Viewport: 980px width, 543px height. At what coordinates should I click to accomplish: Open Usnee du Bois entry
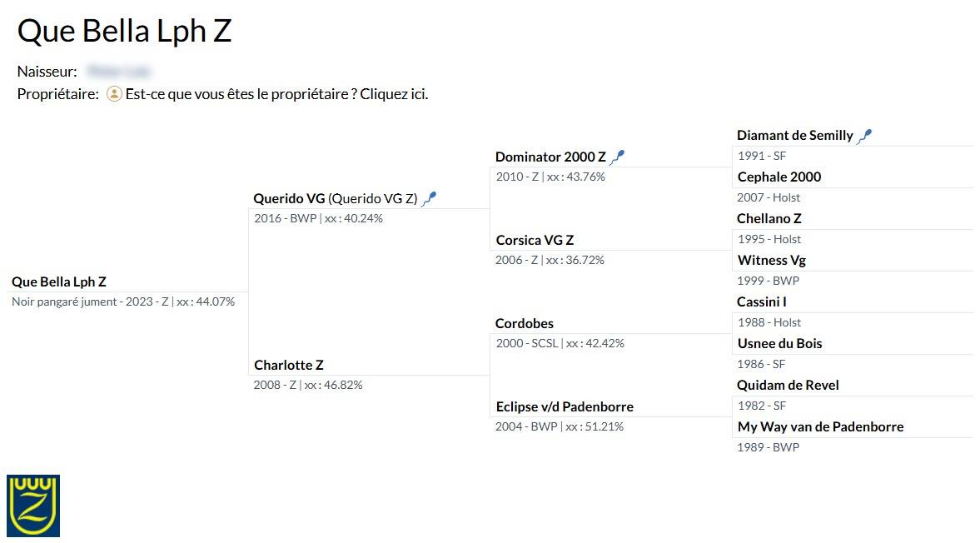[x=779, y=343]
